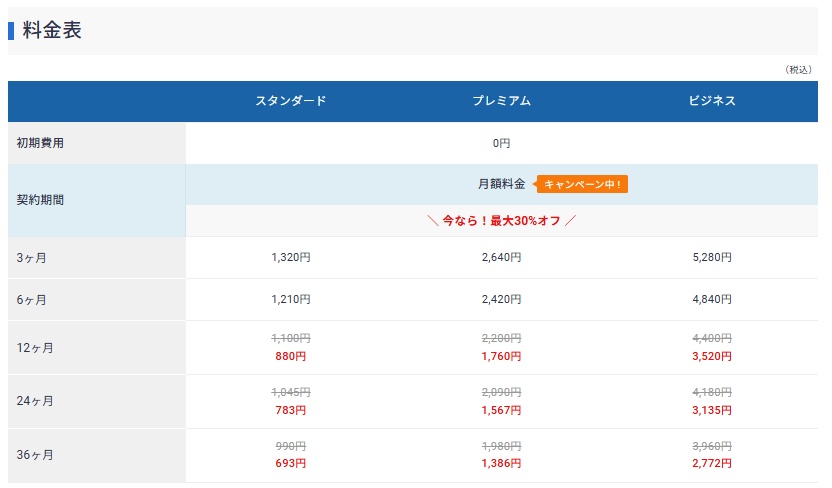
Task: Click the 6ヶ月 row label
Action: point(32,299)
